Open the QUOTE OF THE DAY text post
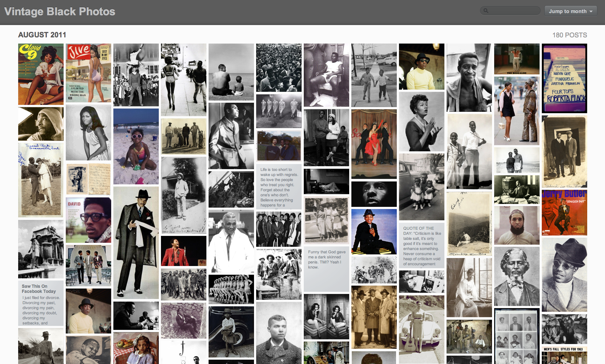The width and height of the screenshot is (605, 364). (422, 246)
